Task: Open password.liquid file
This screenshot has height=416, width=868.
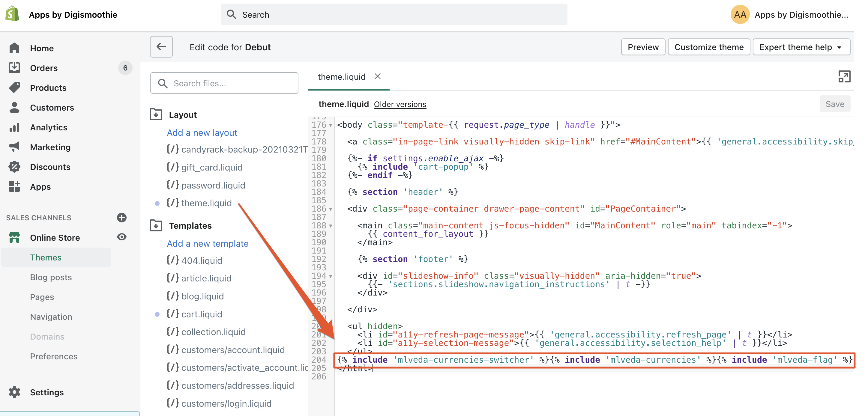Action: (206, 185)
